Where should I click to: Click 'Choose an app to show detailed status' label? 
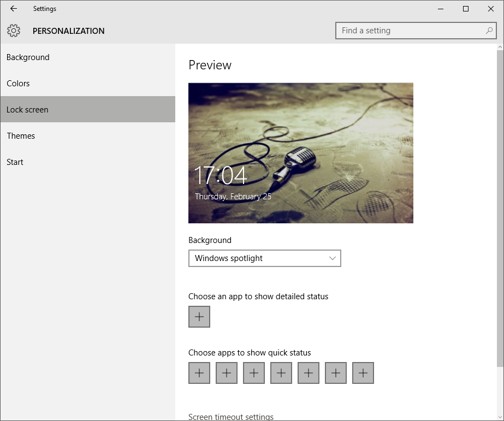(258, 297)
